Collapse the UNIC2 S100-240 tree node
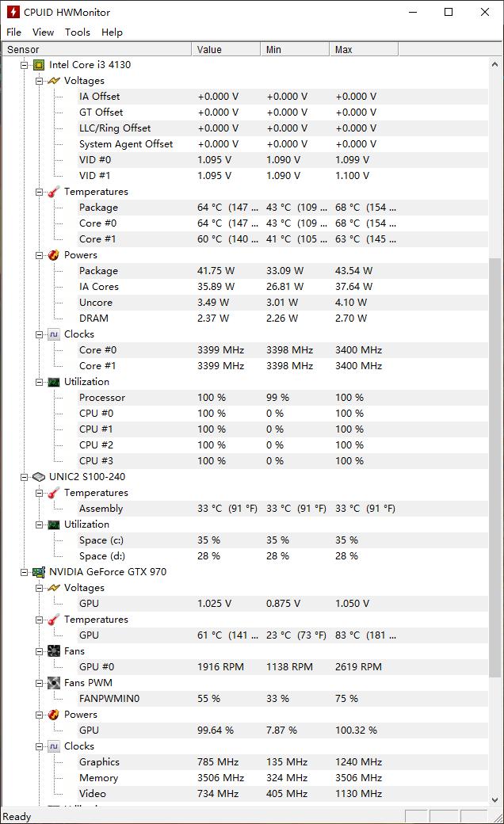The height and width of the screenshot is (824, 504). click(x=25, y=477)
